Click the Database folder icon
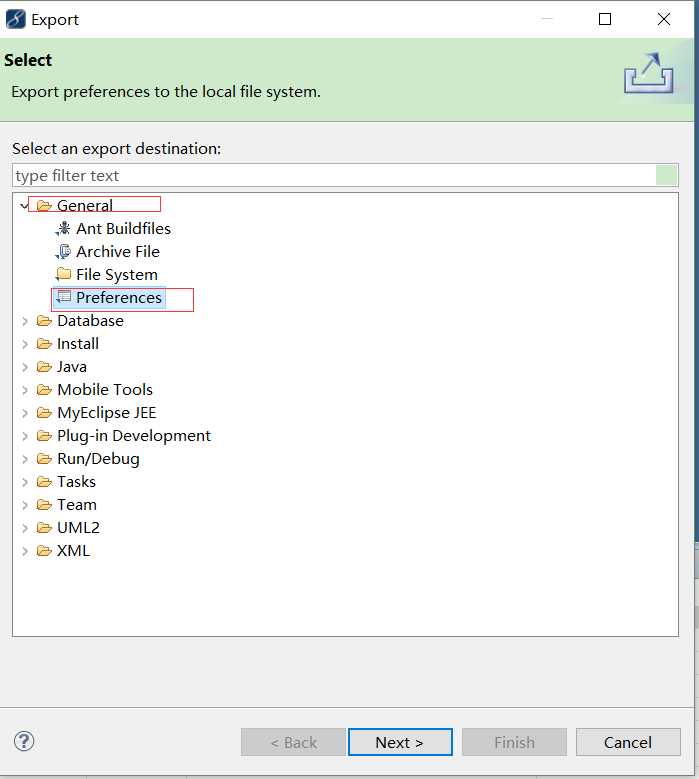Screen dimensions: 699x779 (x=44, y=321)
